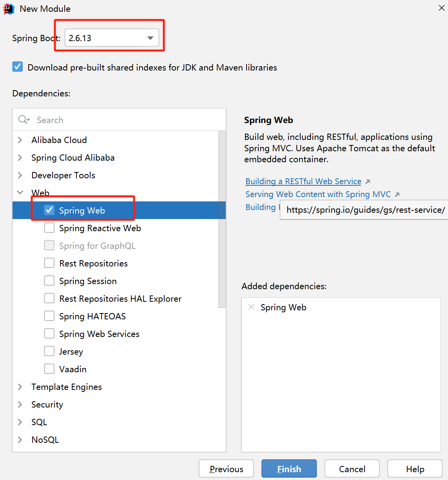
Task: Click the Spring Web description heading
Action: [x=268, y=120]
